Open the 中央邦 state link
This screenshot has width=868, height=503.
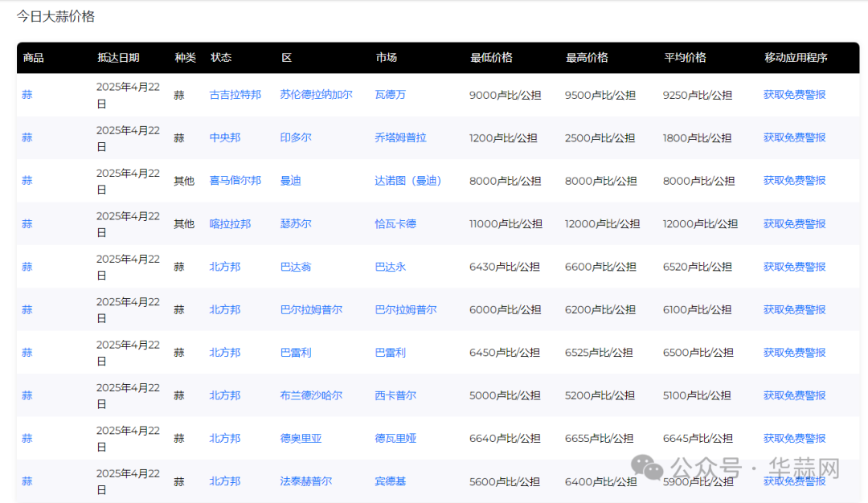[225, 137]
